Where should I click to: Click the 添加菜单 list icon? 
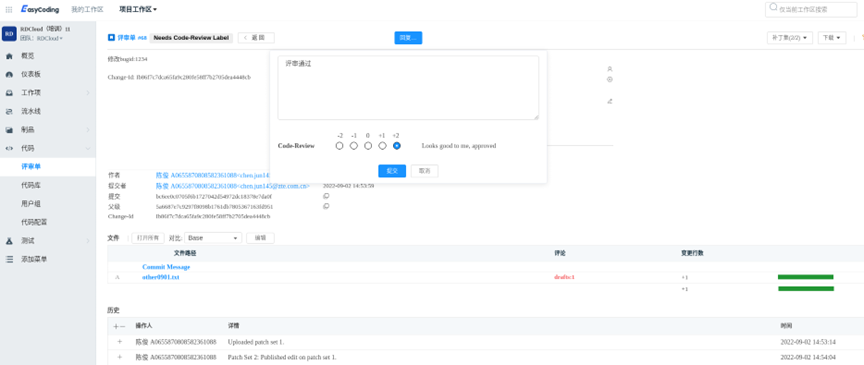click(x=9, y=259)
